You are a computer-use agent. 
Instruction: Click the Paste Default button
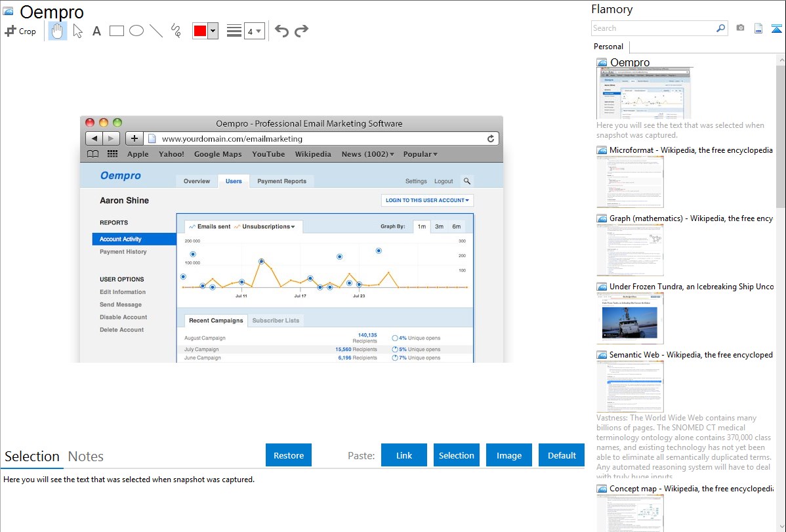click(x=562, y=455)
